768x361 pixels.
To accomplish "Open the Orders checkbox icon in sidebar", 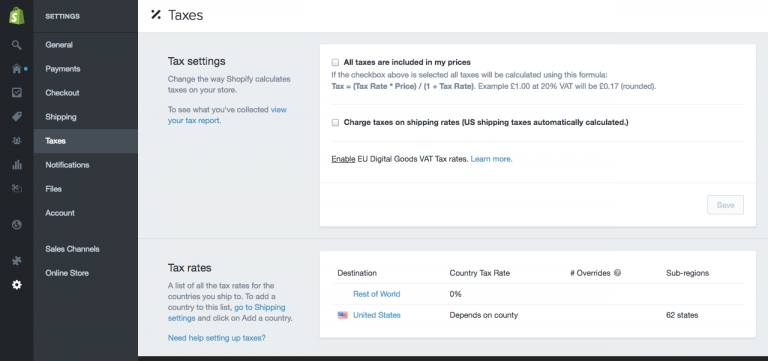I will coord(17,93).
